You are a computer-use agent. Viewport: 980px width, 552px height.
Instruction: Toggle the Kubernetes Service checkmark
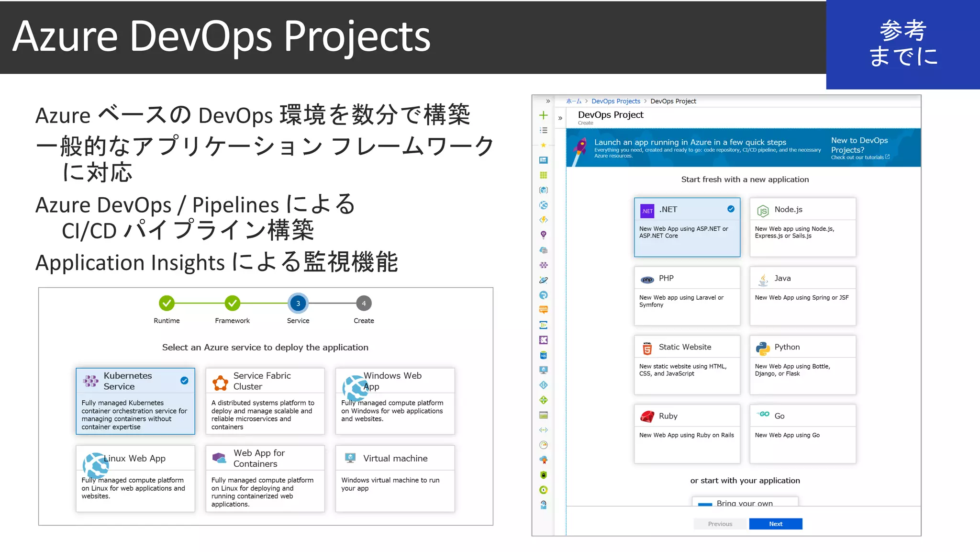pos(184,381)
